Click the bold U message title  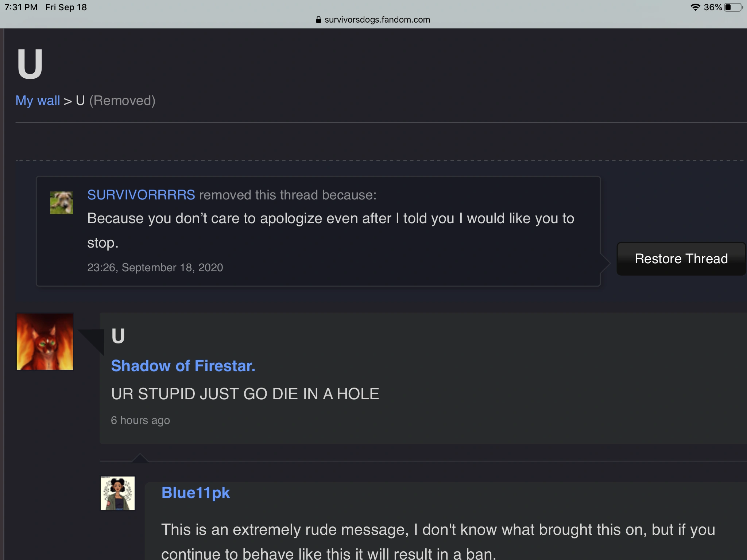(x=118, y=336)
